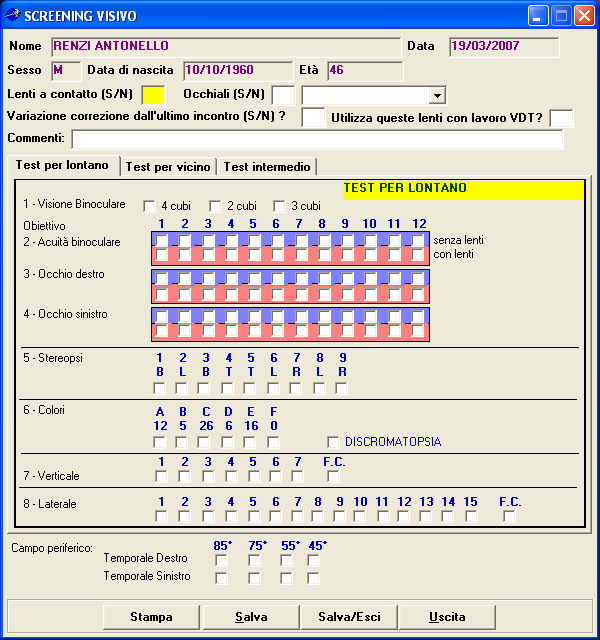Tick Temporale Destro 85° checkbox

click(x=221, y=560)
